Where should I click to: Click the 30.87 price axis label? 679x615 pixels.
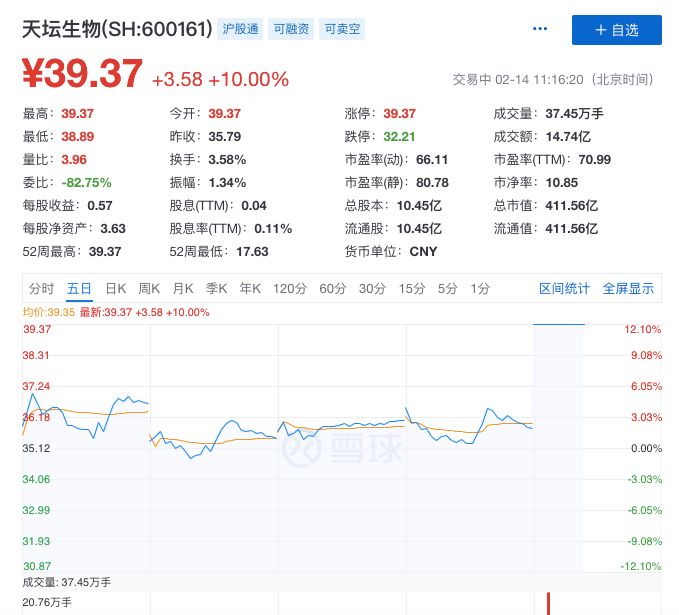tap(37, 566)
